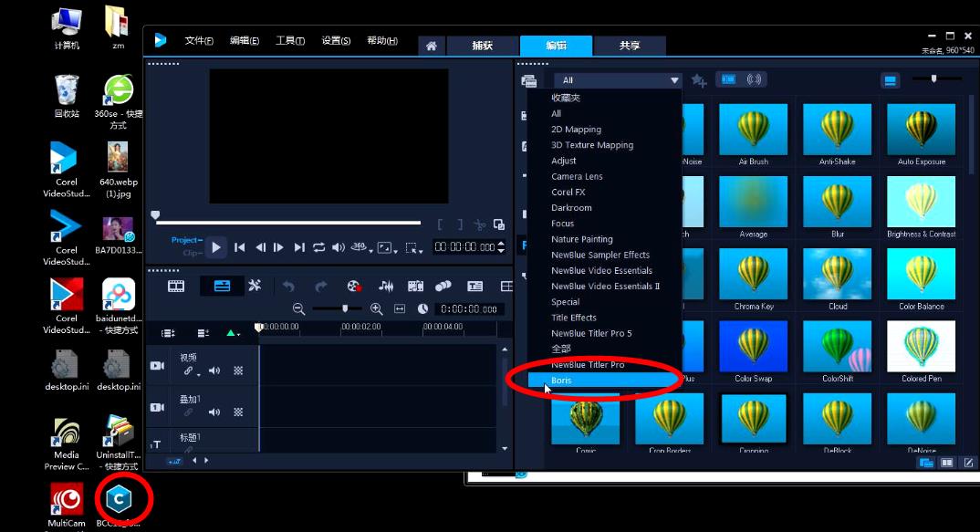Toggle Repeat playback
The image size is (980, 532).
[x=318, y=247]
